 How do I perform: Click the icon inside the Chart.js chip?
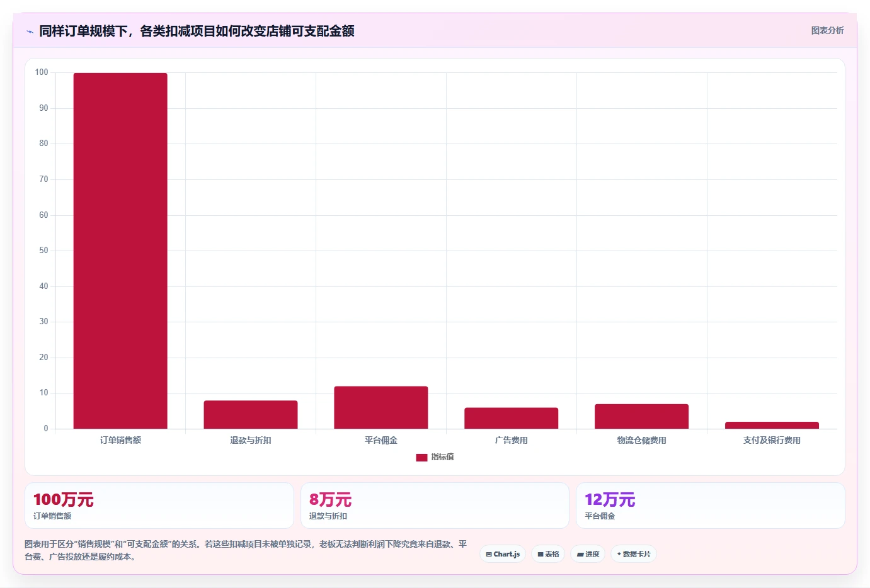click(489, 555)
